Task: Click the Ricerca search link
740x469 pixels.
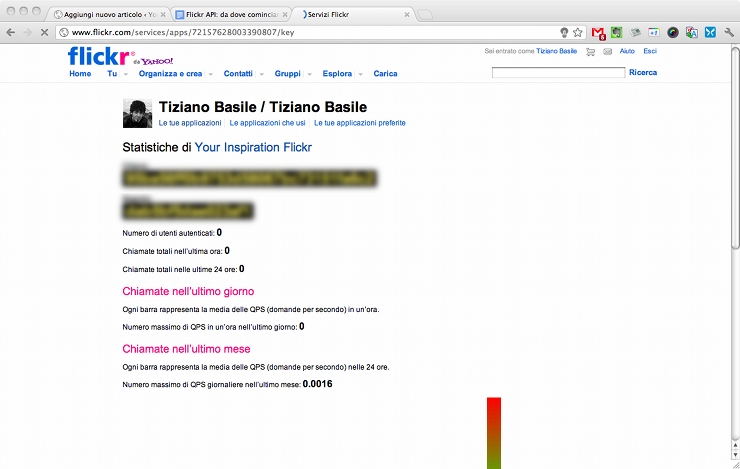Action: [643, 72]
